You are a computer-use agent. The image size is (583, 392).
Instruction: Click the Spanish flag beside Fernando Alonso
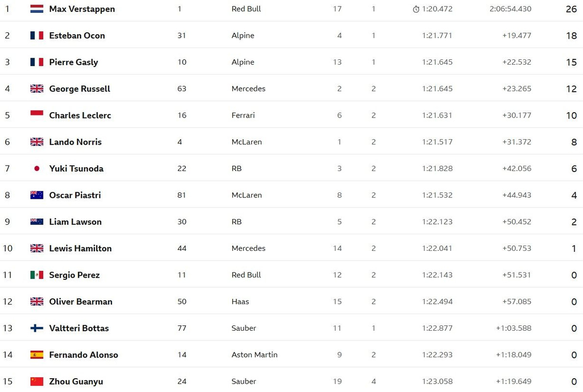click(x=37, y=355)
